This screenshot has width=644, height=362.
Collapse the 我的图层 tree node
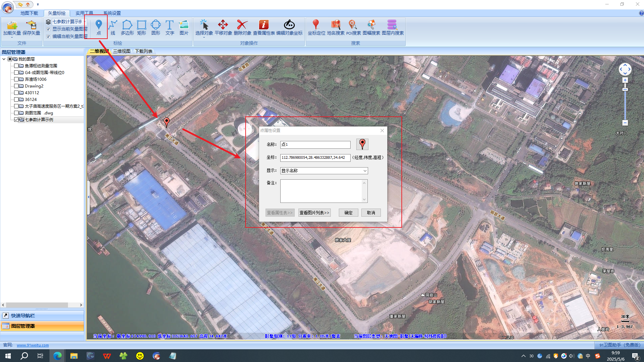click(4, 59)
